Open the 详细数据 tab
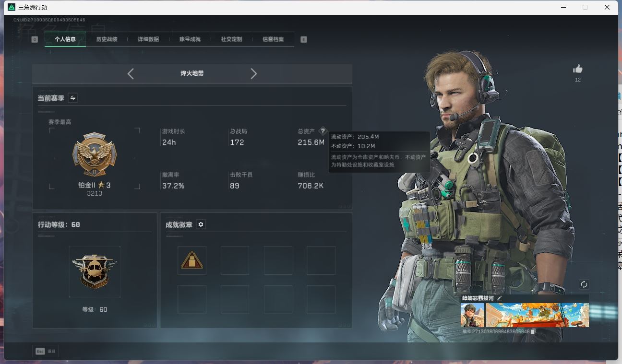This screenshot has height=364, width=622. [x=148, y=39]
